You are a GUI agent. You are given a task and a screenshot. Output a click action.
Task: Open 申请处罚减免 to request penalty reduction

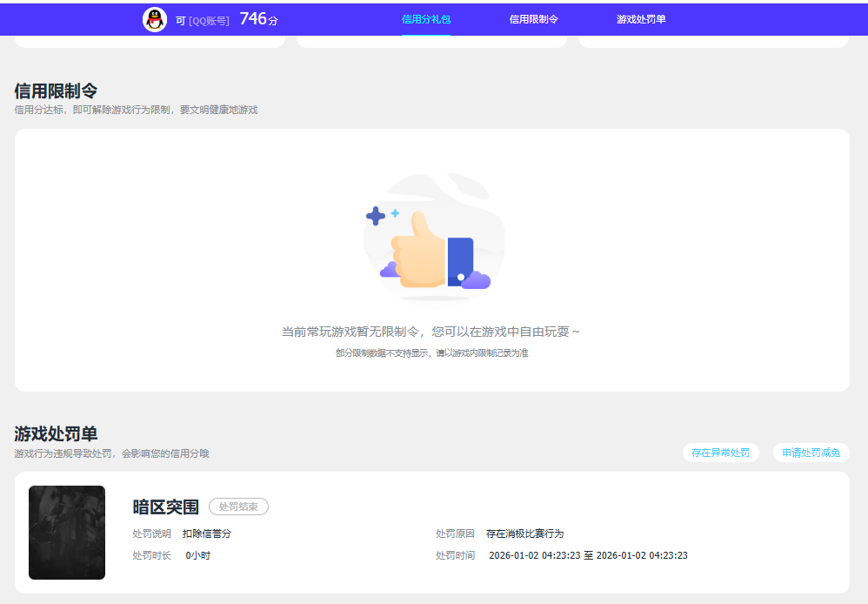(811, 452)
